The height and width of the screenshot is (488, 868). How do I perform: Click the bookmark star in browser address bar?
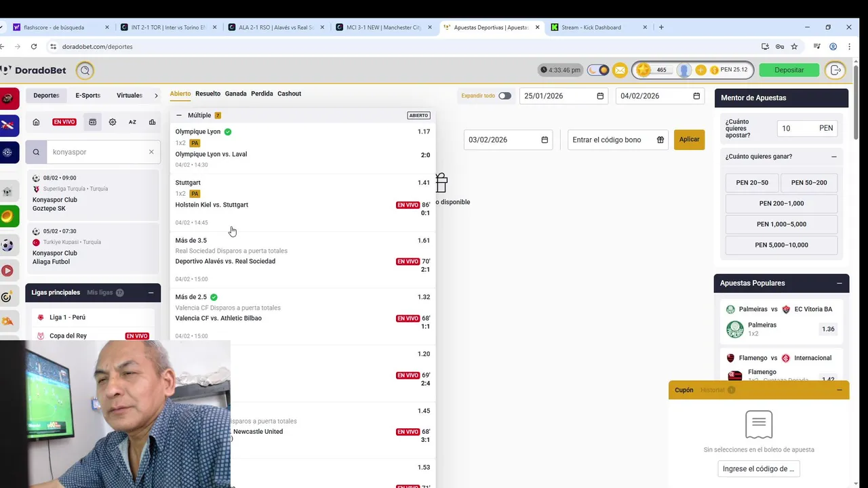(794, 47)
